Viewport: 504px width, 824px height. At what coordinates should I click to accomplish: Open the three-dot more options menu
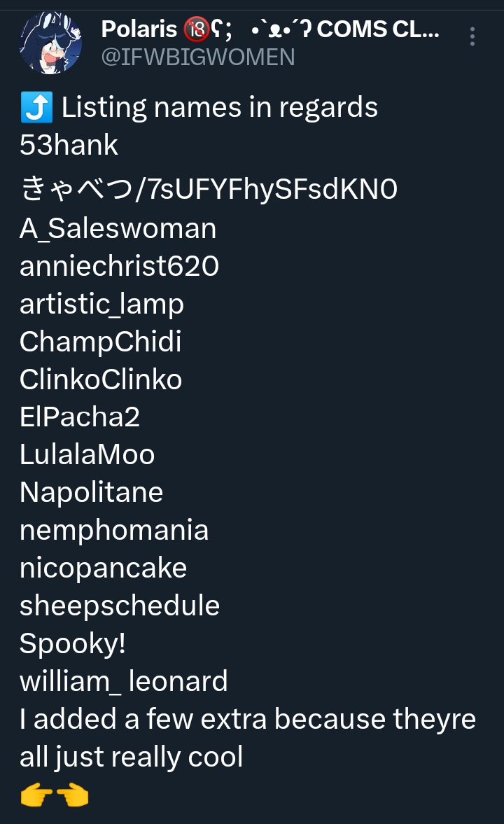point(472,36)
